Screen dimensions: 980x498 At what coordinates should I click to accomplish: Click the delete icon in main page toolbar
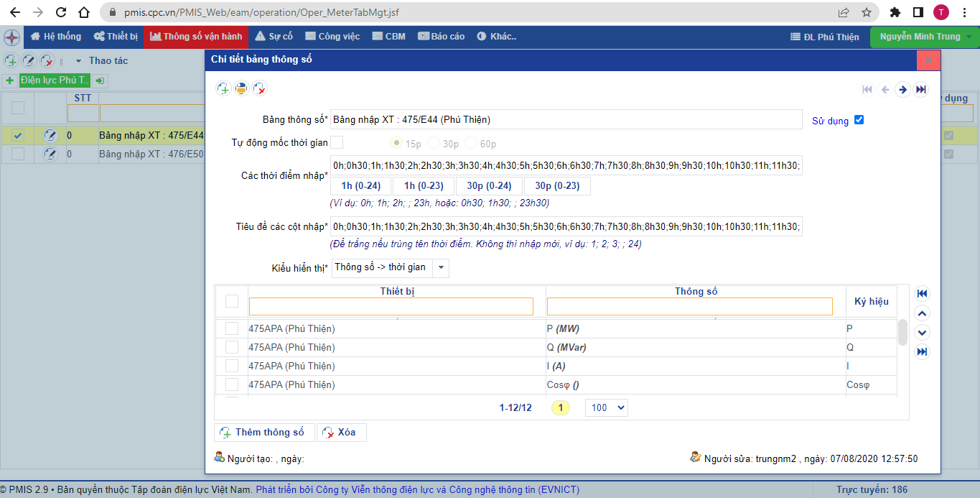pyautogui.click(x=47, y=61)
